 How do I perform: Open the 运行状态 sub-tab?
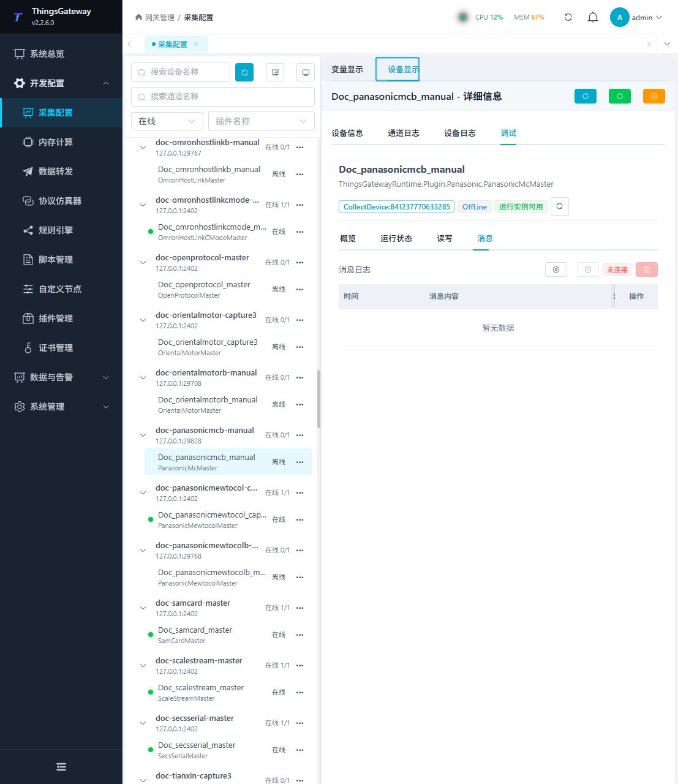[x=396, y=238]
